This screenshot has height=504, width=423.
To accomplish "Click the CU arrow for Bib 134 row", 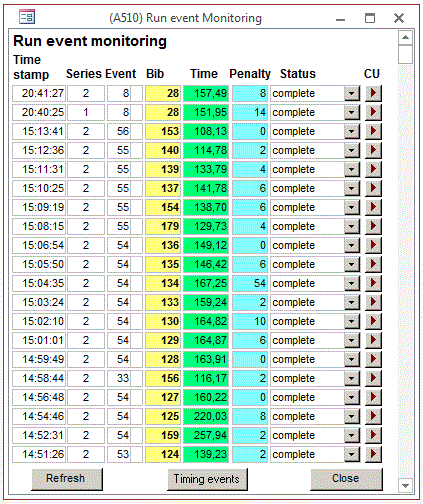I will 373,283.
